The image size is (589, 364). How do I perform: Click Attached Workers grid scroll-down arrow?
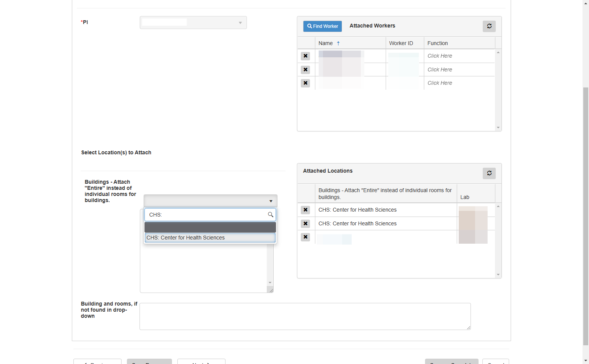click(x=498, y=128)
